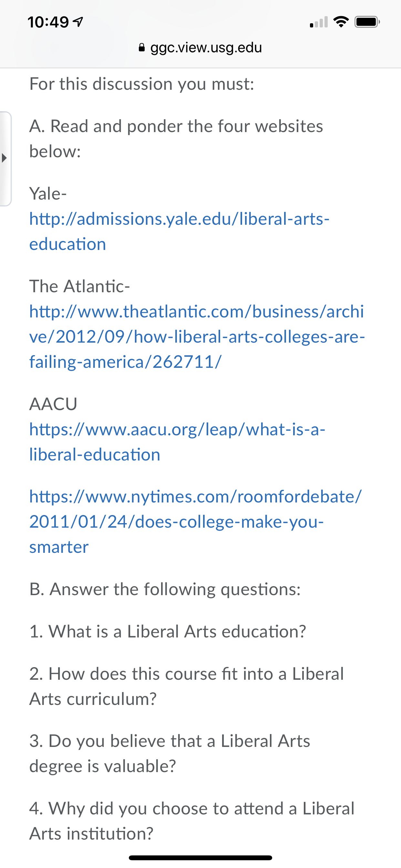Screen dimensions: 401x868
Task: Expand the side panel arrow tab
Action: pyautogui.click(x=5, y=158)
